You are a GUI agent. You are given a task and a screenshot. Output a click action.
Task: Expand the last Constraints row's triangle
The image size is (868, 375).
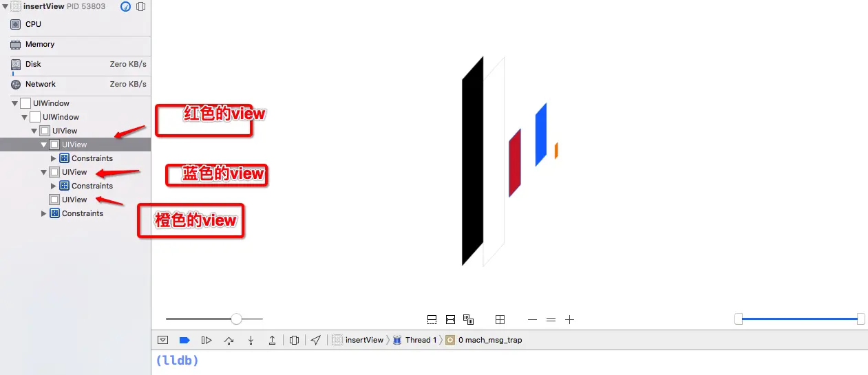point(44,213)
